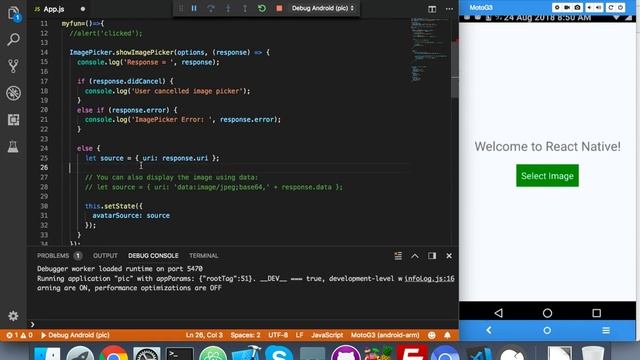Switch to the DEBUG CONSOLE tab
This screenshot has height=360, width=640.
[x=153, y=256]
